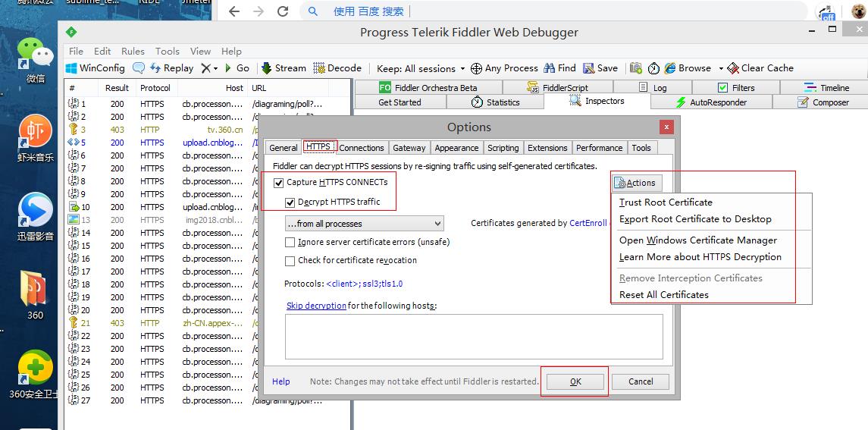Open the File menu
The height and width of the screenshot is (430, 868).
click(76, 51)
